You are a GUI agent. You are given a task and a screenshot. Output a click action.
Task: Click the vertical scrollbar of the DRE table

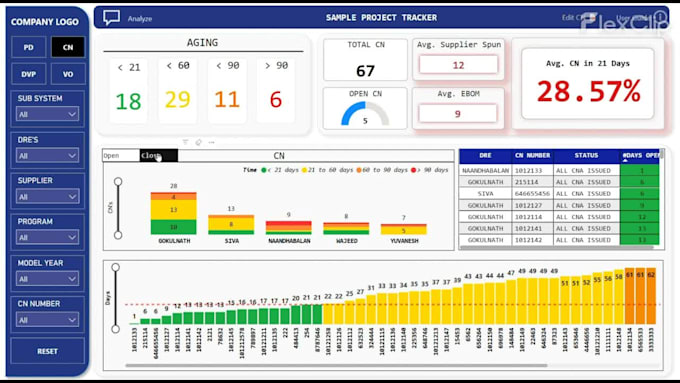661,154
